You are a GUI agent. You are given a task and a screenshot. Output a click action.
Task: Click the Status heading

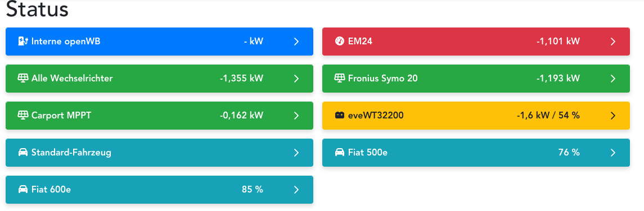pos(37,9)
